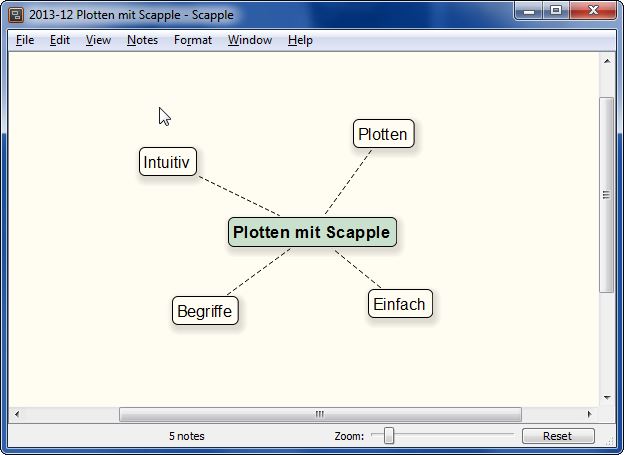Select the 'Intuitiv' note
Viewport: 624px width, 455px height.
point(167,161)
